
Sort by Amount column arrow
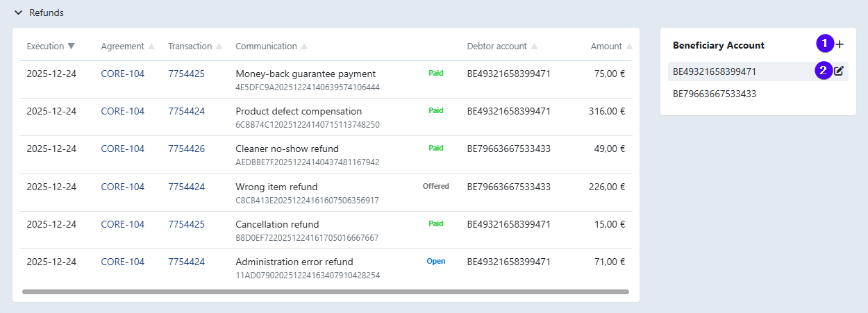(629, 46)
